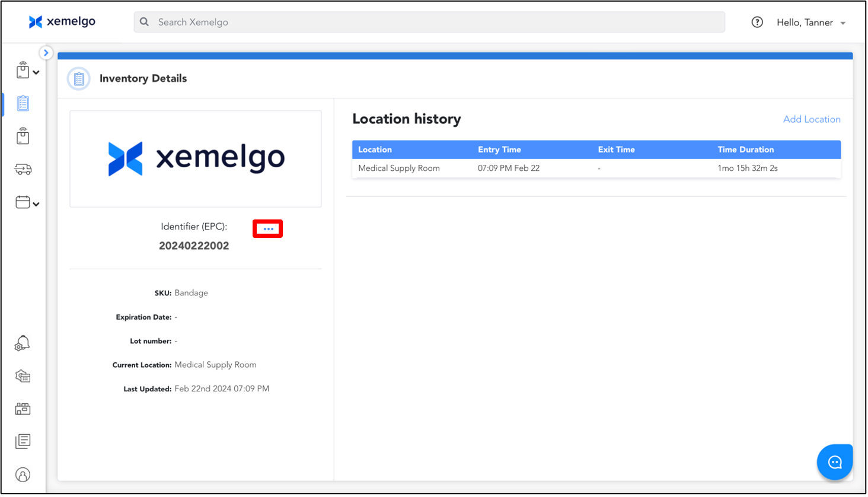Click the help question mark icon
868x497 pixels.
pyautogui.click(x=757, y=22)
